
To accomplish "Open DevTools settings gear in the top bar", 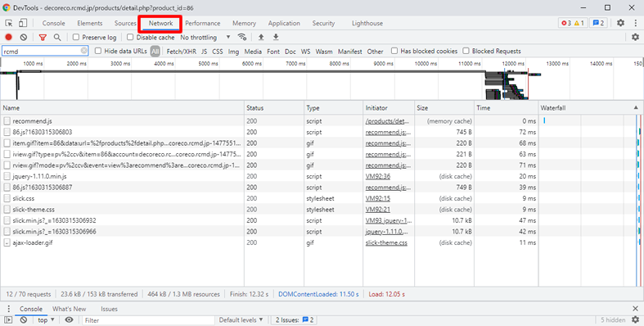I will (x=620, y=23).
